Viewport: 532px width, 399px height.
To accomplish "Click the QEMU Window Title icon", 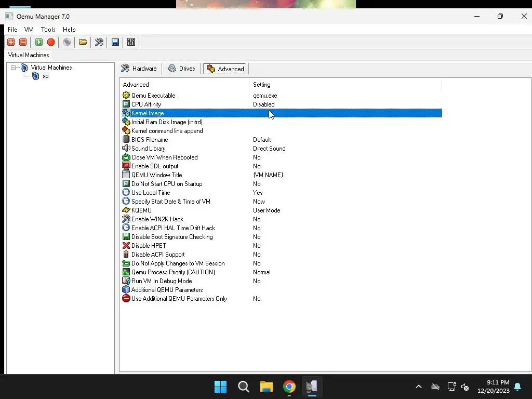I will 126,175.
